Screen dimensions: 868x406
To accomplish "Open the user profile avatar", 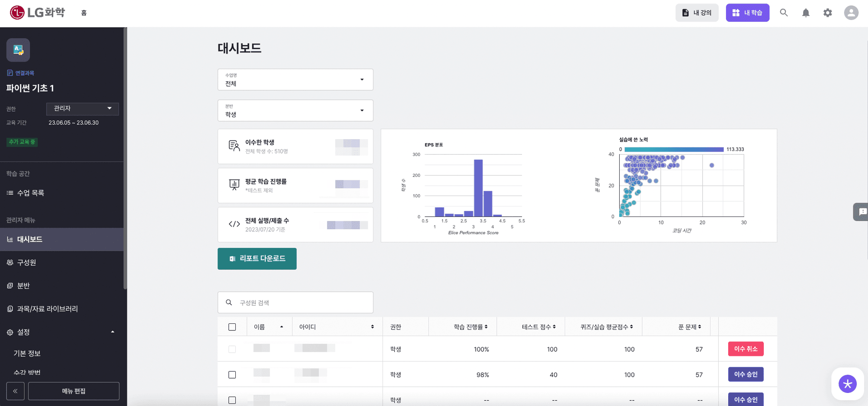I will point(851,13).
